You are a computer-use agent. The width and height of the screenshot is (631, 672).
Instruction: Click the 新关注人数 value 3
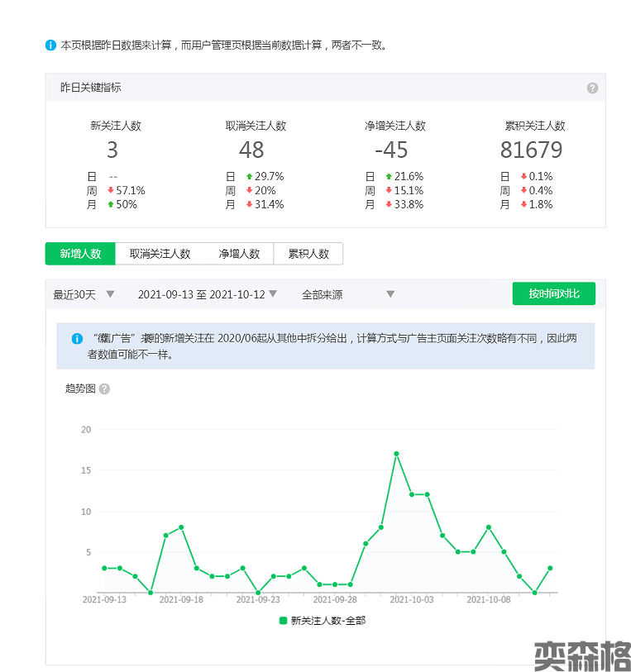point(112,150)
